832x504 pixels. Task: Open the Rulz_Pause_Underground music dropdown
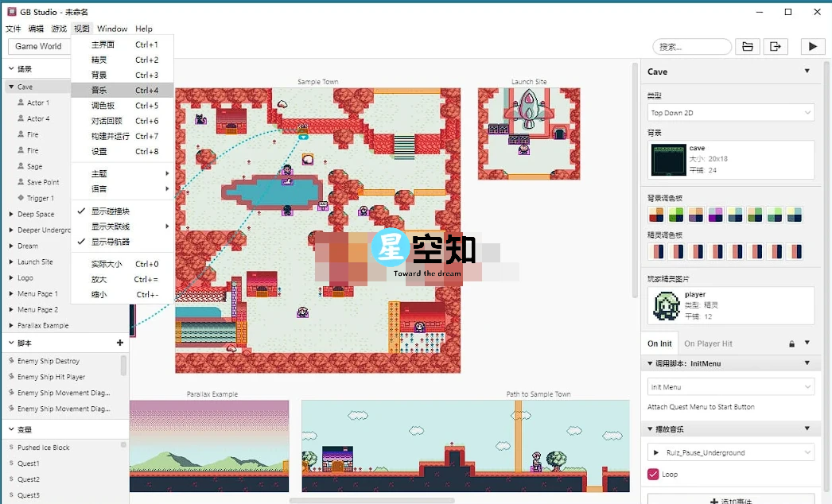pyautogui.click(x=730, y=452)
